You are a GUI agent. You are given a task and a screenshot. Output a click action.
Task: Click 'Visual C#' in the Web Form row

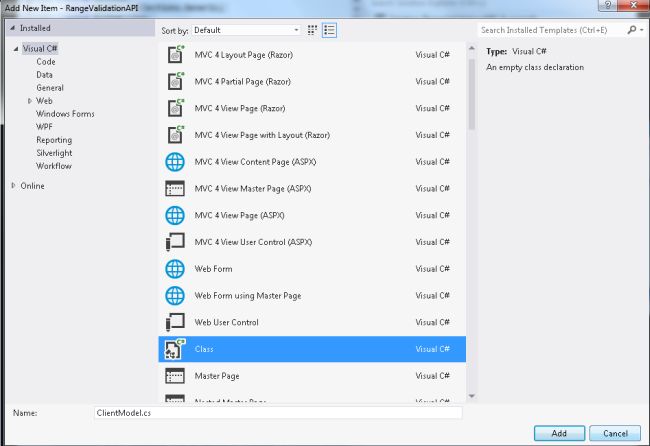432,269
